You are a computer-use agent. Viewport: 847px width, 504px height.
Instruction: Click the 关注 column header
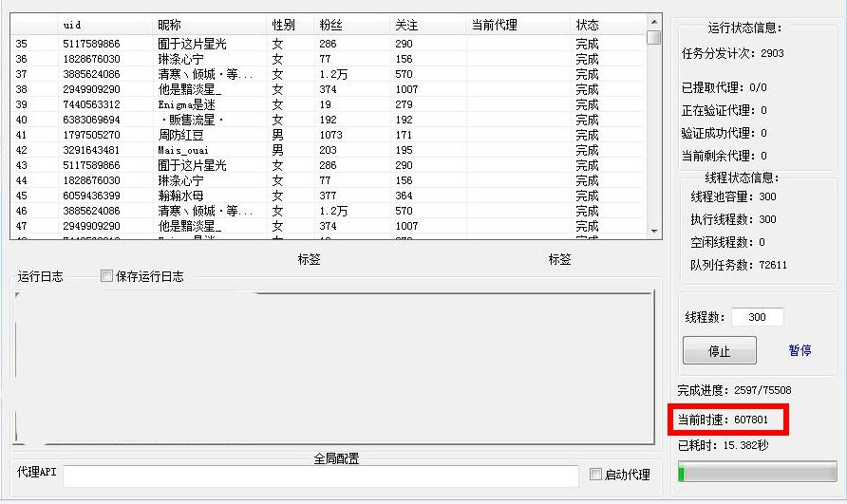tap(406, 25)
